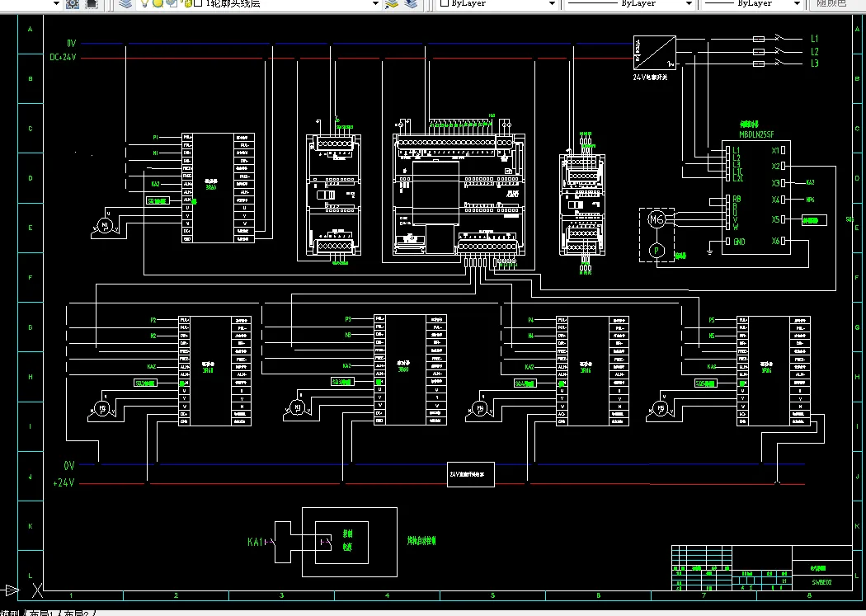Select the P3 pulse input label
The image size is (866, 616).
(348, 320)
